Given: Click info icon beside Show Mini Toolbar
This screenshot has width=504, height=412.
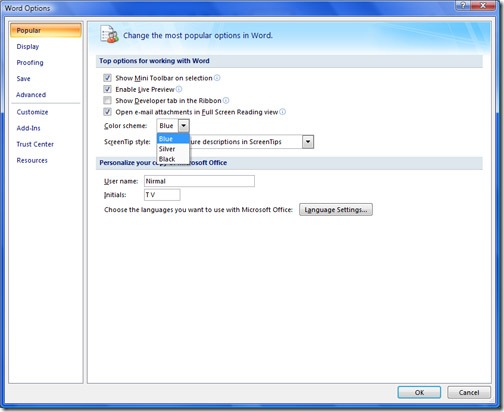Looking at the screenshot, I should (217, 78).
